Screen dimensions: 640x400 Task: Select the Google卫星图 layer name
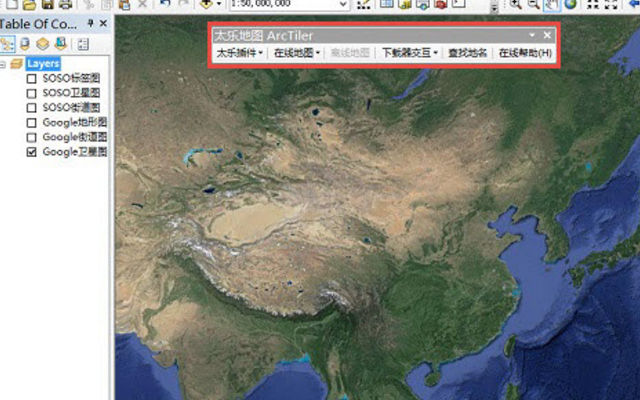click(75, 151)
